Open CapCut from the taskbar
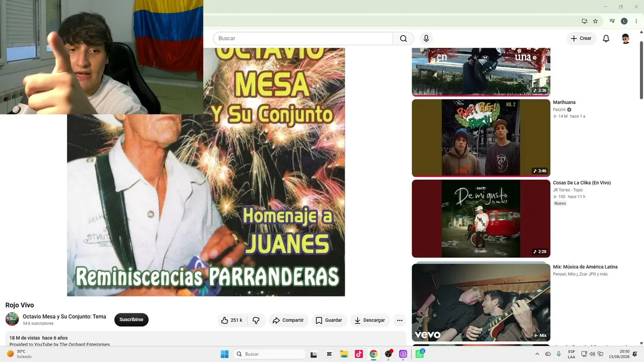The image size is (644, 362). (x=329, y=354)
